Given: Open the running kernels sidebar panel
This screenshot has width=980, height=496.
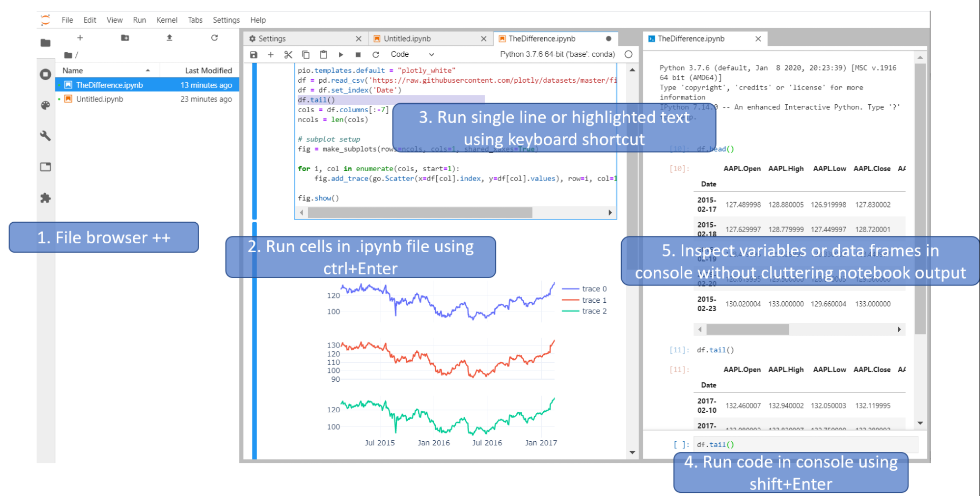Looking at the screenshot, I should [x=45, y=74].
